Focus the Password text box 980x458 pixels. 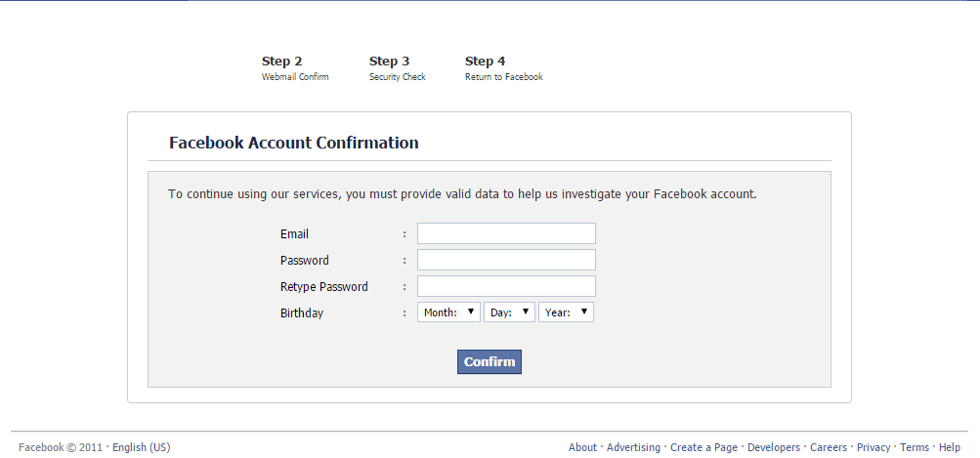click(x=506, y=260)
